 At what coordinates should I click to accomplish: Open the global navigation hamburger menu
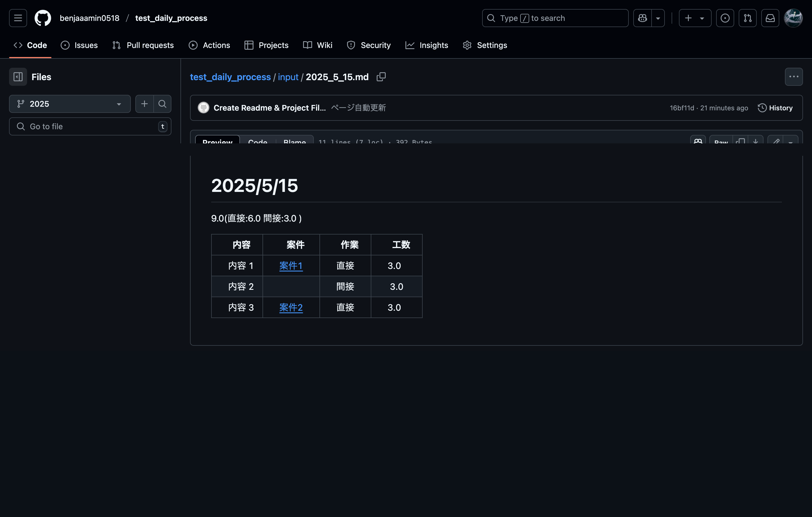(18, 18)
